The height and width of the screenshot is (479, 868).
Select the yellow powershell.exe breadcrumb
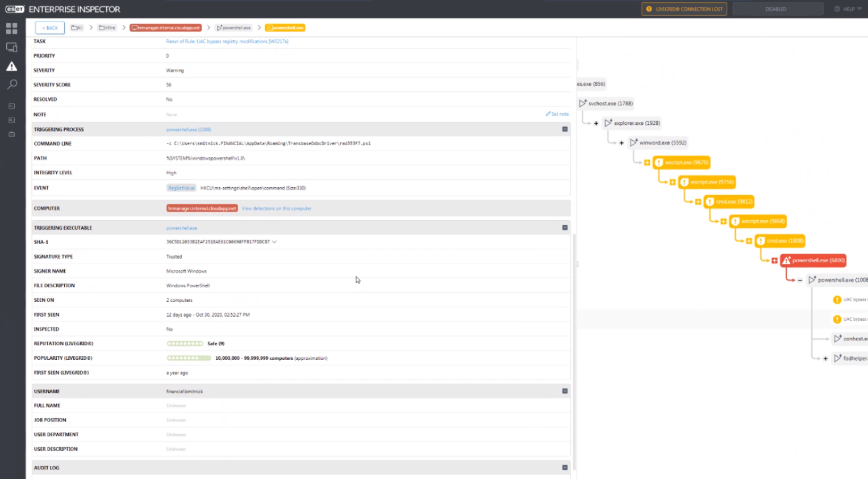[x=285, y=27]
